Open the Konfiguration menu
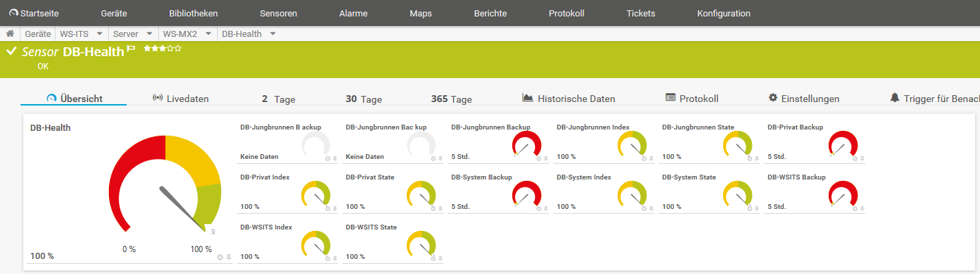980x274 pixels. pos(724,13)
